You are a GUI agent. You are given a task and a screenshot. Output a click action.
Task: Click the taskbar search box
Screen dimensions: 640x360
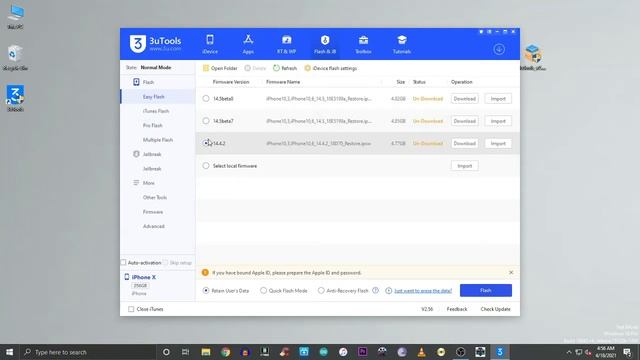[87, 352]
